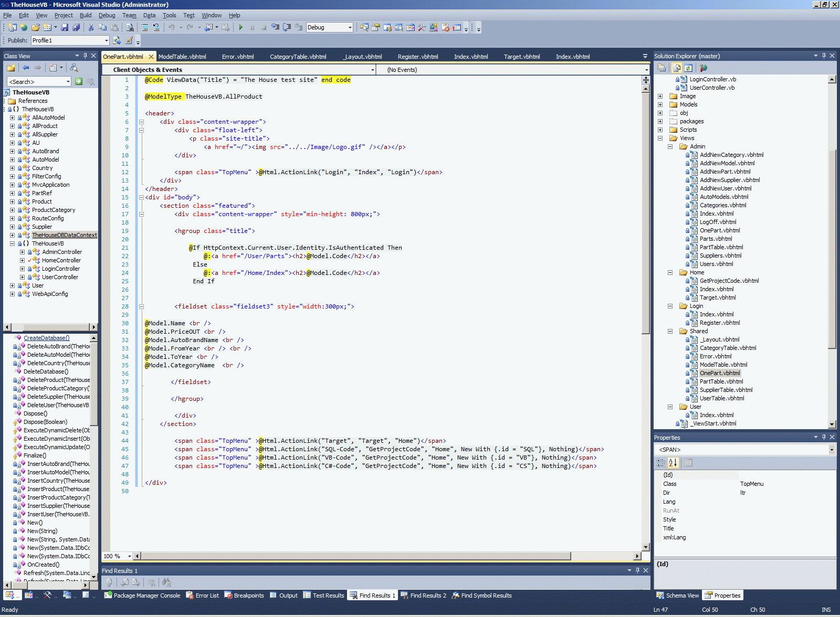The height and width of the screenshot is (617, 840).
Task: Click the Cut scissors icon in toolbar
Action: tap(91, 27)
